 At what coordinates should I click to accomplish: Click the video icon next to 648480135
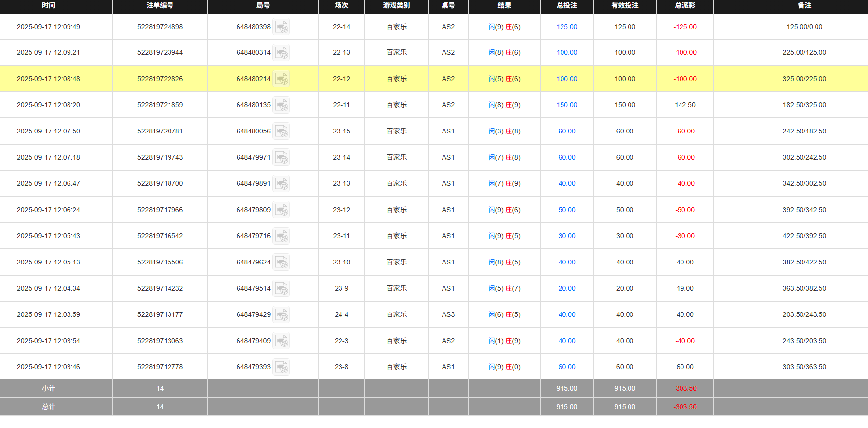pyautogui.click(x=281, y=105)
